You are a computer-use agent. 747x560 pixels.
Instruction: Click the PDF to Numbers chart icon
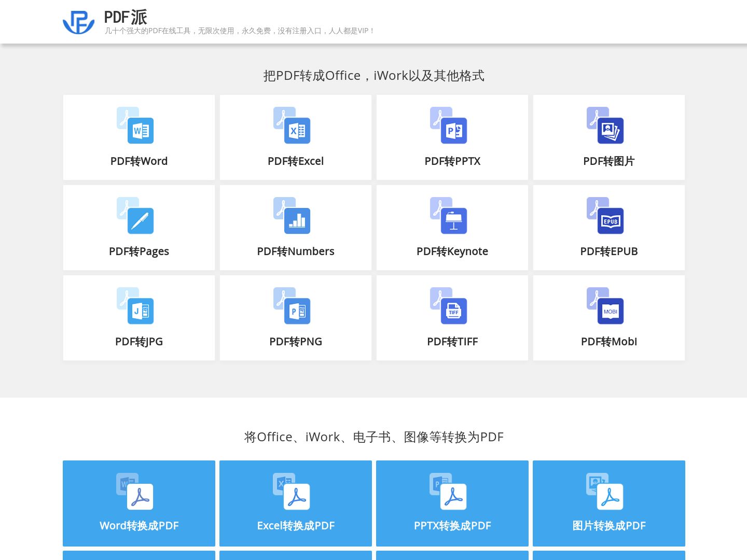(x=292, y=215)
